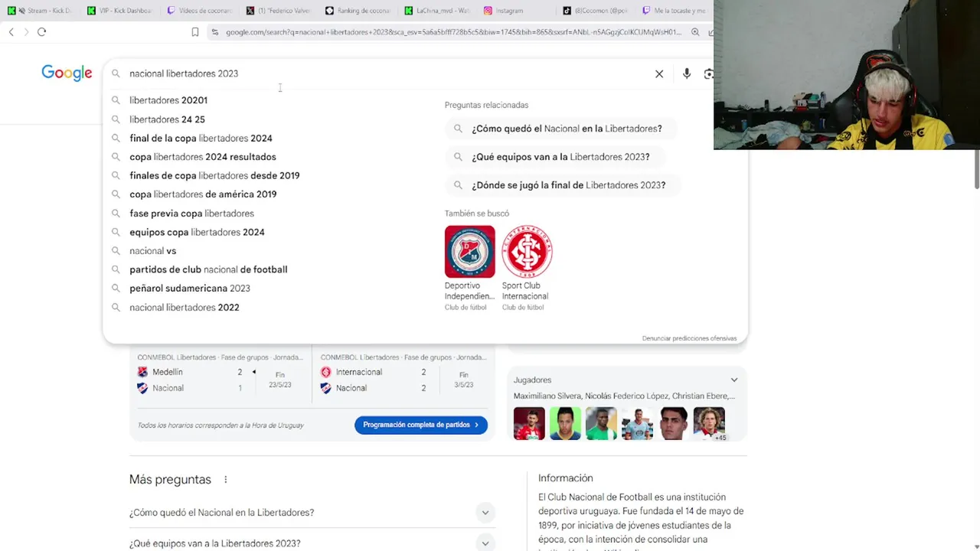This screenshot has width=980, height=551.
Task: Switch to LaChina_mvd tab
Action: [x=438, y=11]
